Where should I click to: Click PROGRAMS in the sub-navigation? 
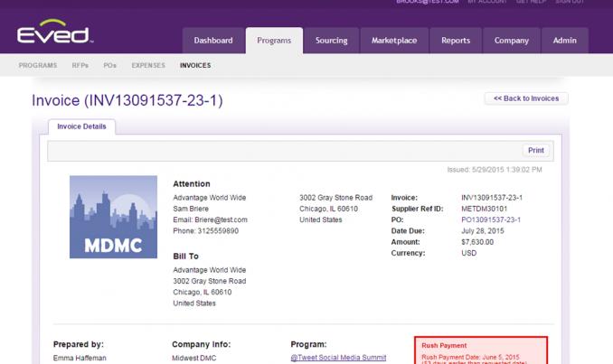coord(38,65)
